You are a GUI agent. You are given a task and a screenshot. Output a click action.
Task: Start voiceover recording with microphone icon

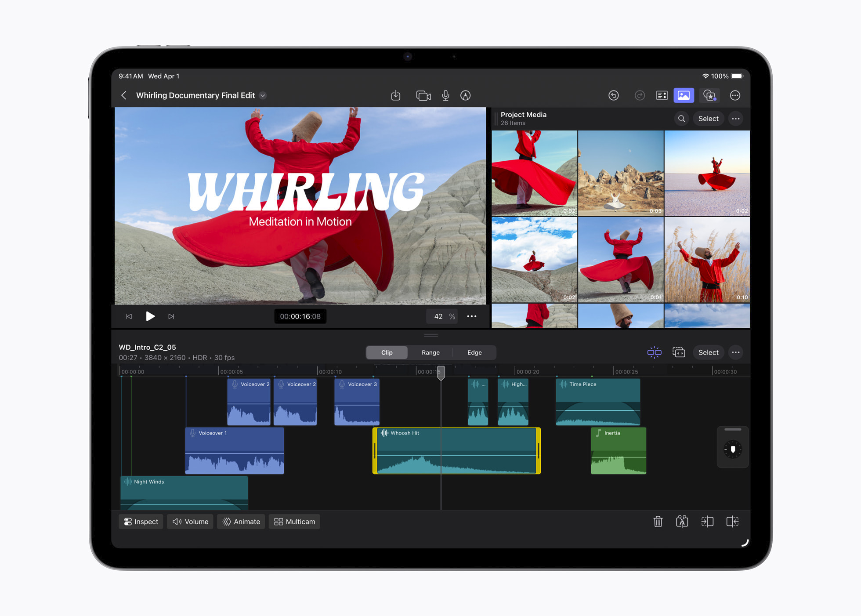tap(445, 95)
